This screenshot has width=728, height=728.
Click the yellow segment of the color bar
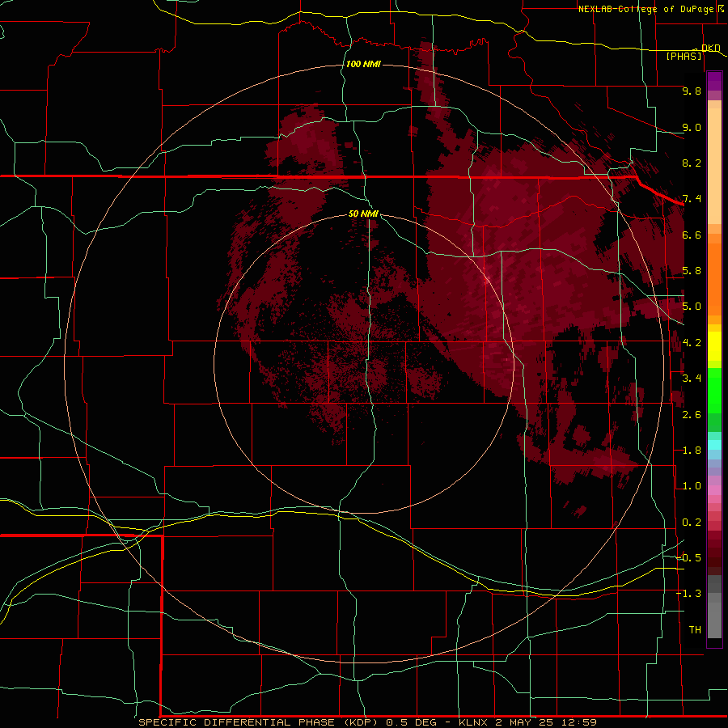[714, 346]
